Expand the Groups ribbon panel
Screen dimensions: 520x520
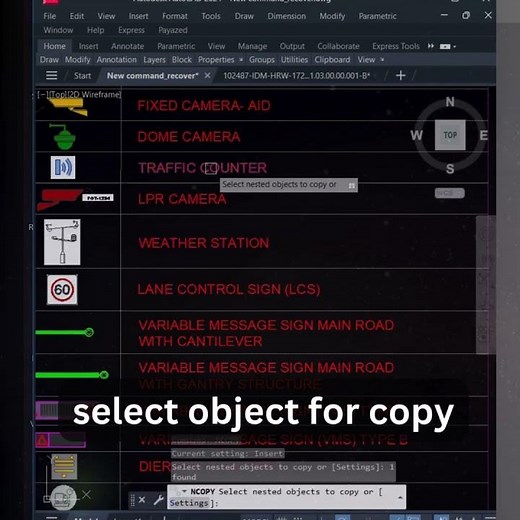pyautogui.click(x=262, y=60)
